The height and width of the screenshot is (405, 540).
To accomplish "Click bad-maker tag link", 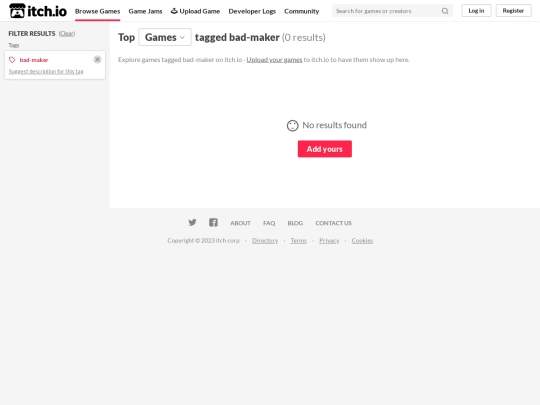I will 34,60.
